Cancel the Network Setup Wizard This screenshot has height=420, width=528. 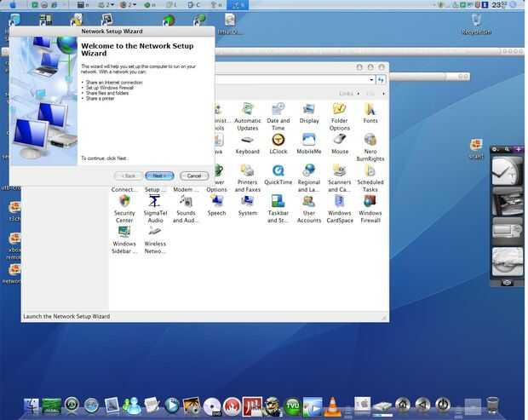pyautogui.click(x=194, y=175)
